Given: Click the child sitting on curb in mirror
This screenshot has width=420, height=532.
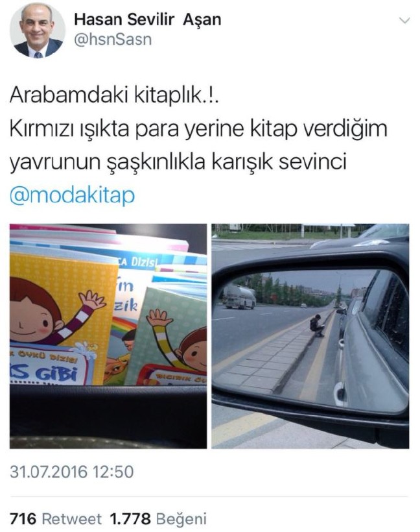Looking at the screenshot, I should click(317, 326).
